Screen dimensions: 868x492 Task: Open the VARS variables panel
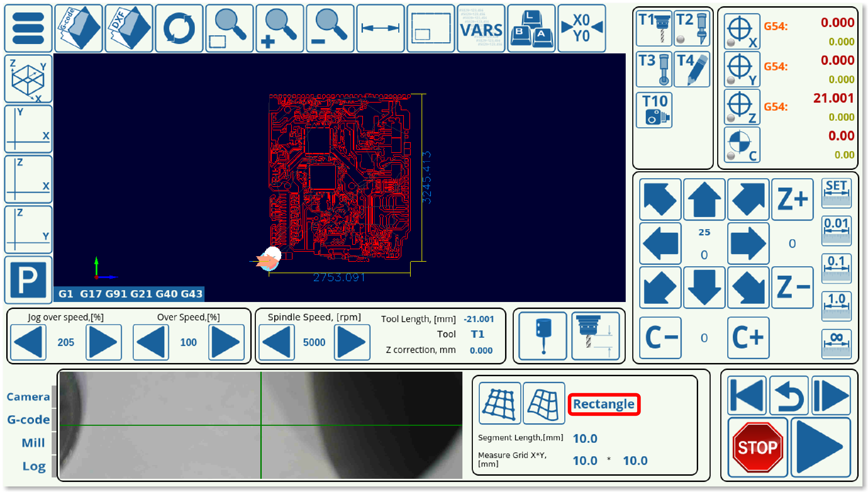(x=481, y=28)
